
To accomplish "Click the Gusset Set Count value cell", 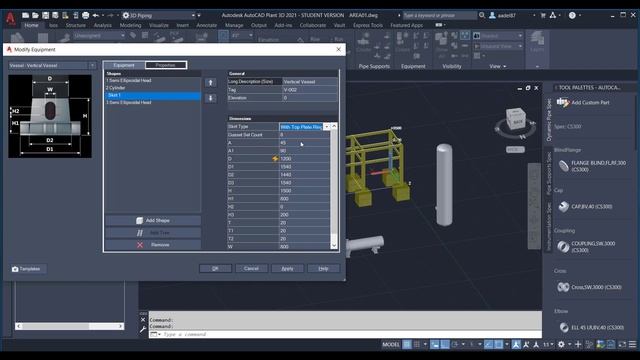I will tap(304, 135).
